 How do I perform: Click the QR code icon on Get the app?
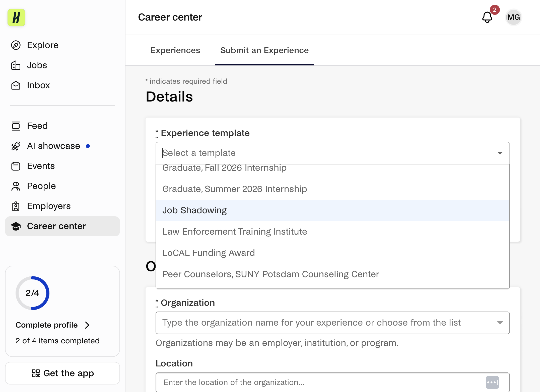point(36,373)
